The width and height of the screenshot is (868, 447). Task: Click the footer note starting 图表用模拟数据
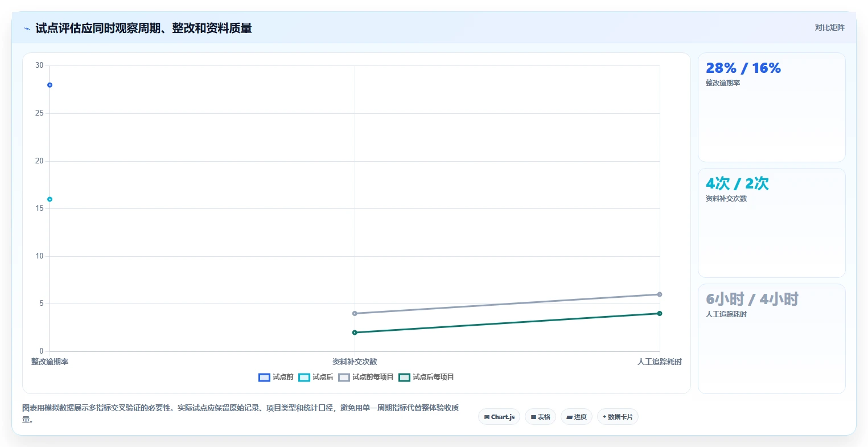point(240,414)
